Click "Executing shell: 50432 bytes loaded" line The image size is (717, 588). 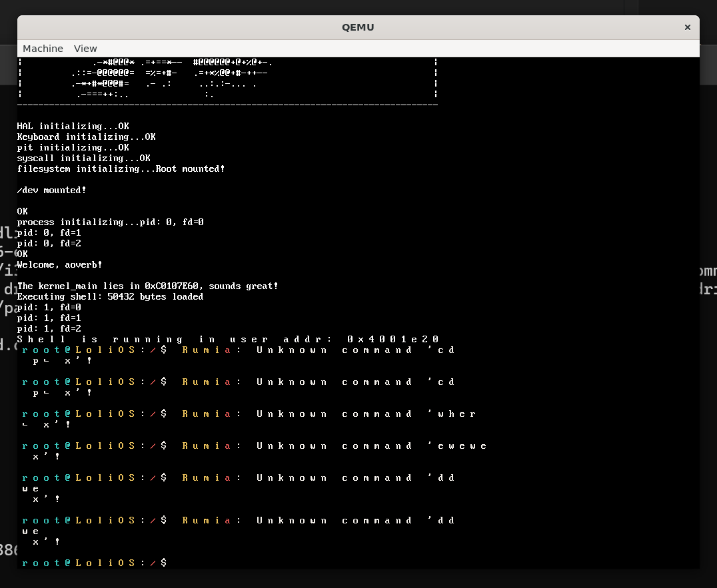[x=110, y=296]
